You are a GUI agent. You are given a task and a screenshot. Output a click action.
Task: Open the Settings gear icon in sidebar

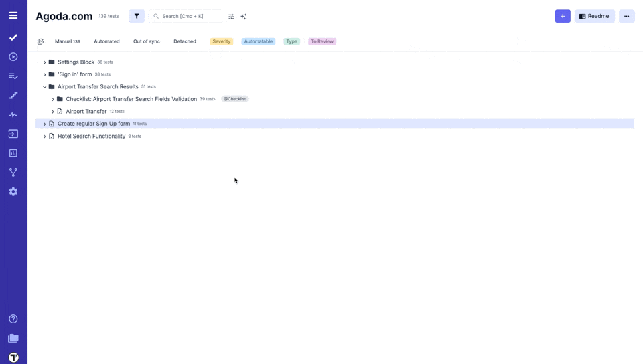coord(13,191)
